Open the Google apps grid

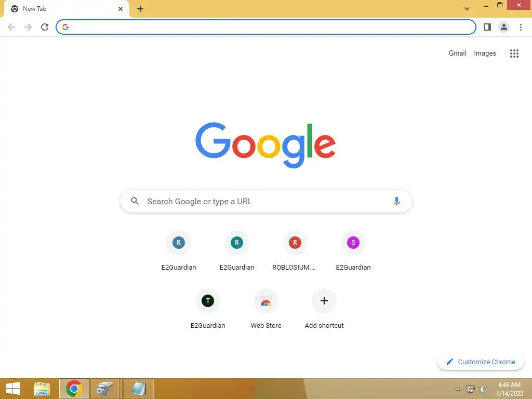[514, 54]
